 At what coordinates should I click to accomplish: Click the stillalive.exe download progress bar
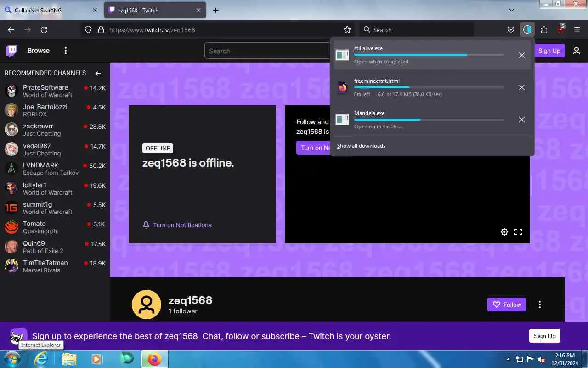click(x=429, y=55)
